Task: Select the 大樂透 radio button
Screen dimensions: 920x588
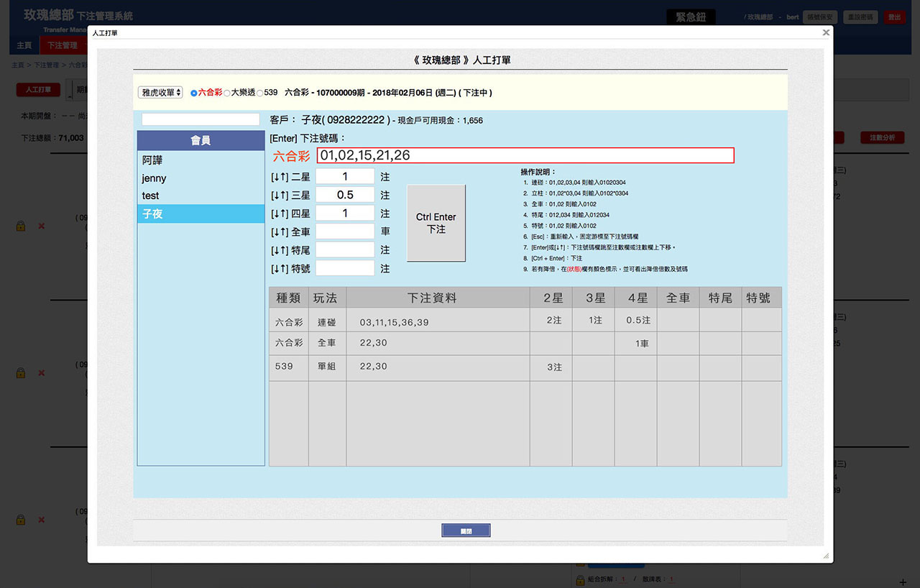Action: click(x=227, y=93)
